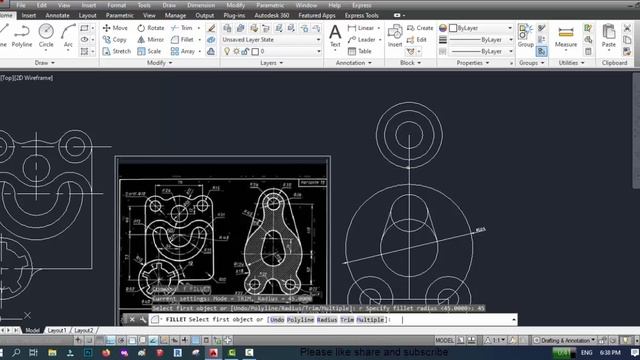Click the Erase icon in Modify panel

pos(211,28)
